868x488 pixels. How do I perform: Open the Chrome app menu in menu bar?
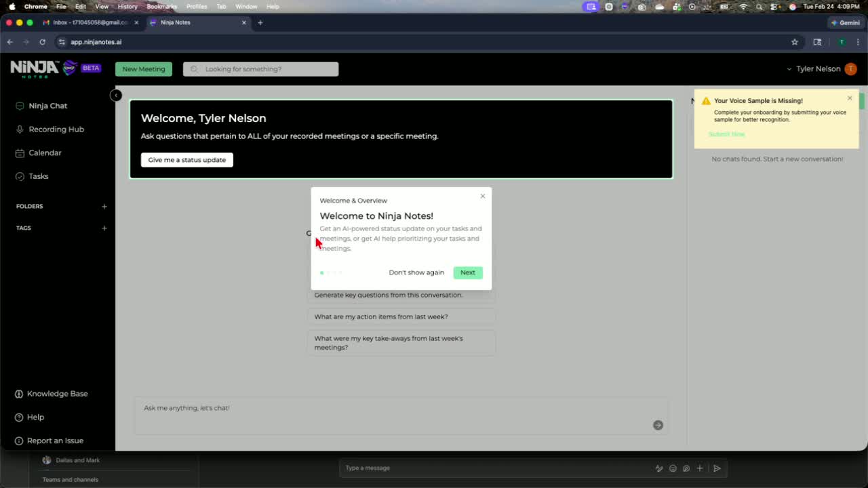(x=35, y=6)
